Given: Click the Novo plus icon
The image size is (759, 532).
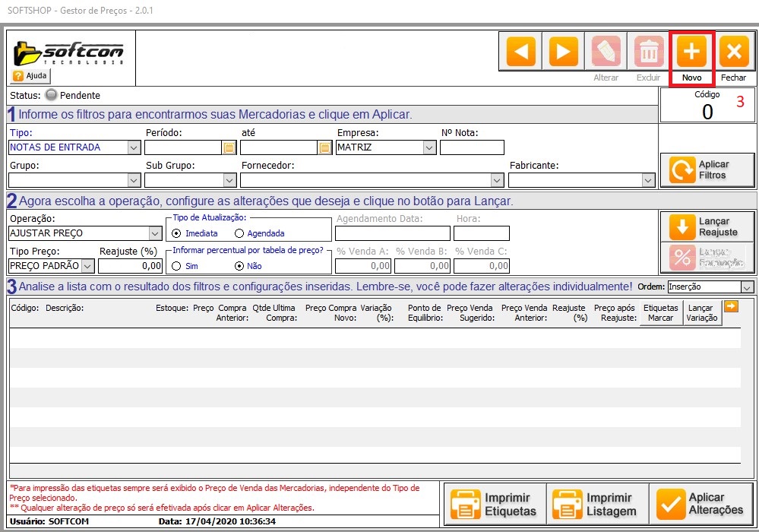Looking at the screenshot, I should click(x=691, y=52).
